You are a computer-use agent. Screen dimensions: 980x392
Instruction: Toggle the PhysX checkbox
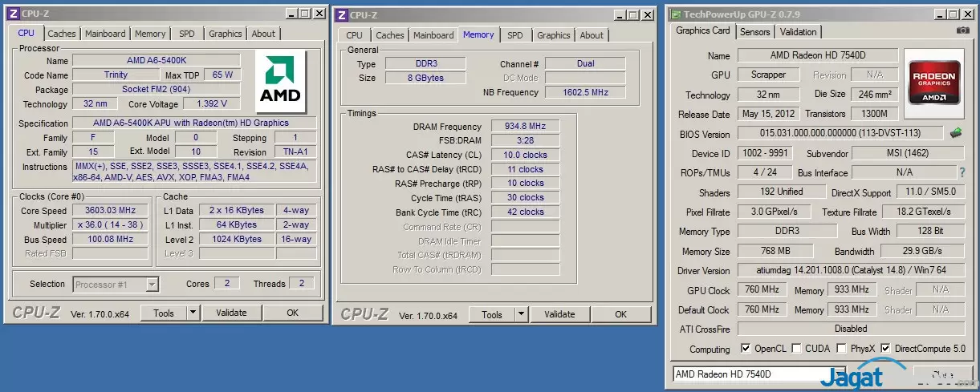click(x=840, y=349)
